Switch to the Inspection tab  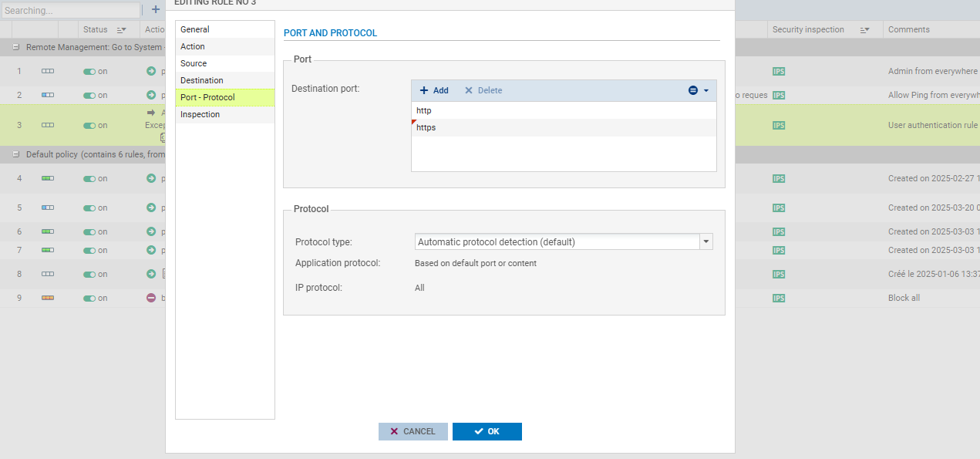click(200, 115)
